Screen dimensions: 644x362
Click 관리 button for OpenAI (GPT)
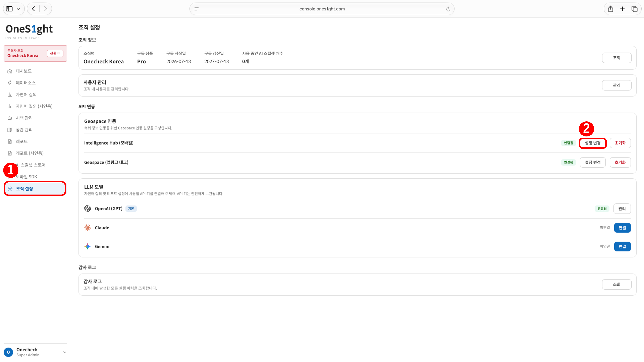(622, 209)
